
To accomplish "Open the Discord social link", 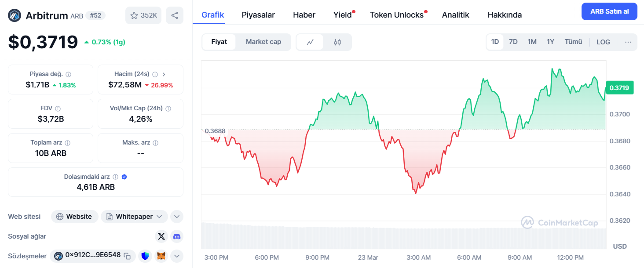I will (177, 236).
